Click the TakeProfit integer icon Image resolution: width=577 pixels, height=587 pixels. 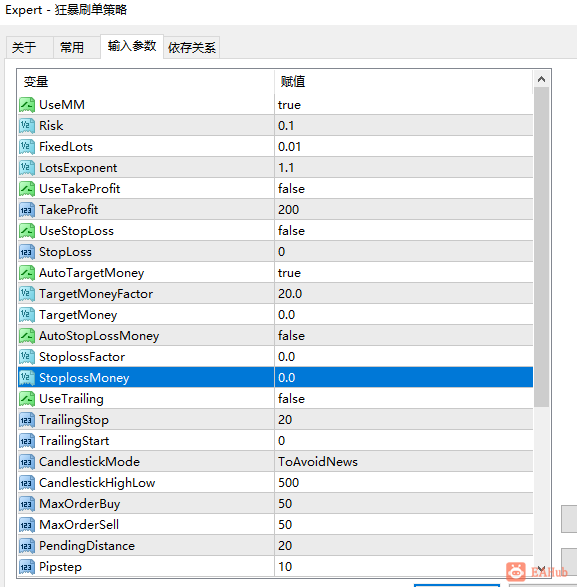(x=27, y=210)
